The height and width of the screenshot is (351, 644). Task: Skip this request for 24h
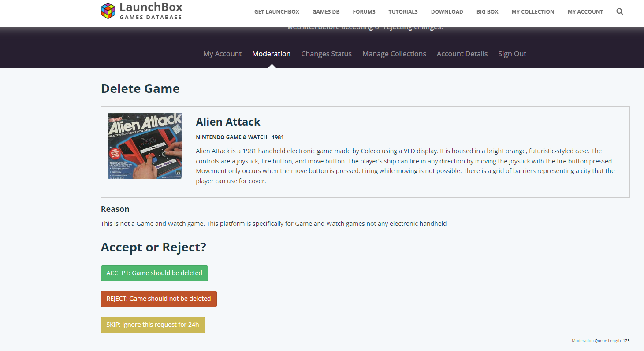(x=153, y=325)
